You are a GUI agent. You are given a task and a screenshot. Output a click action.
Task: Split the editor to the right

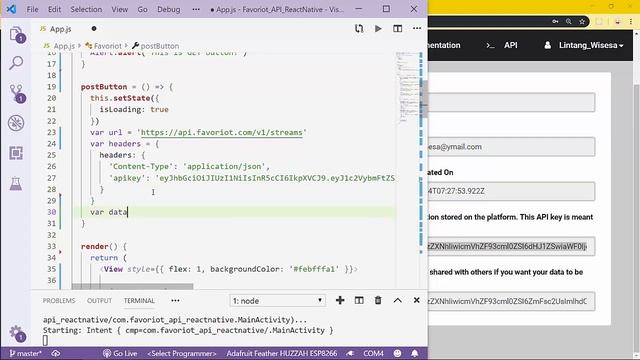[398, 29]
